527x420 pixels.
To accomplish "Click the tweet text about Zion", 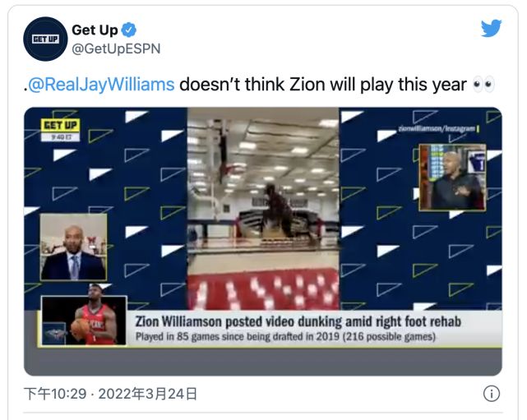I will click(259, 85).
